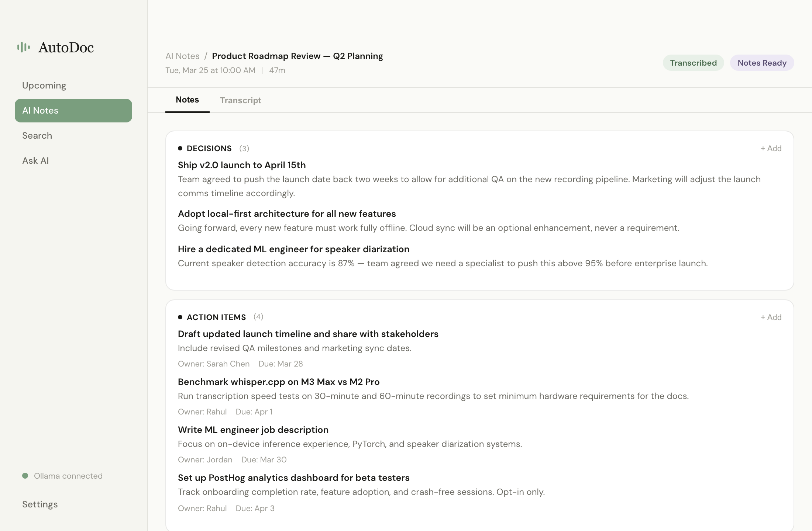The height and width of the screenshot is (531, 812).
Task: Click the Notes Ready status badge
Action: [762, 63]
